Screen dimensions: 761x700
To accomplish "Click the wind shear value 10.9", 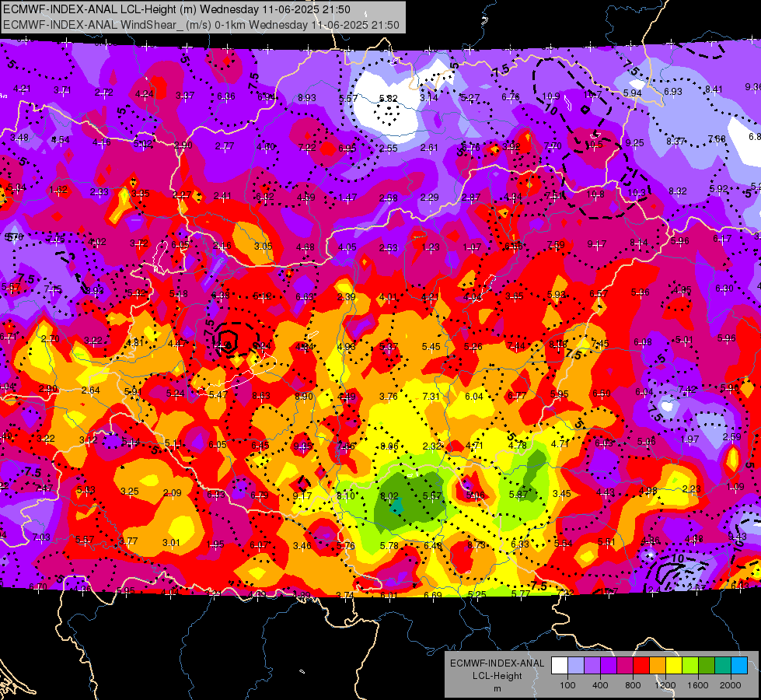I will [x=551, y=96].
